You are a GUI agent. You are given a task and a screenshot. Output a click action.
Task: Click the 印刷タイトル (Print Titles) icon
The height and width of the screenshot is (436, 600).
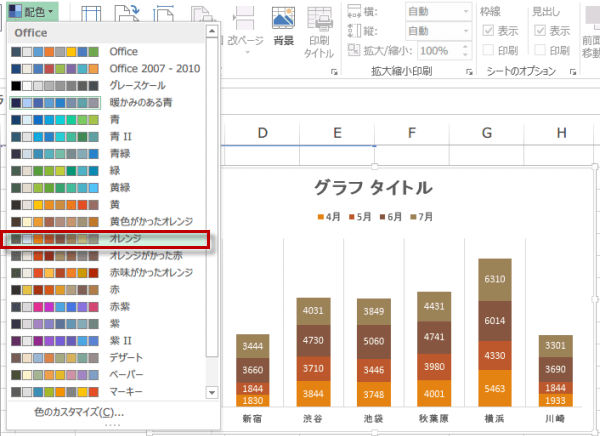coord(321,28)
